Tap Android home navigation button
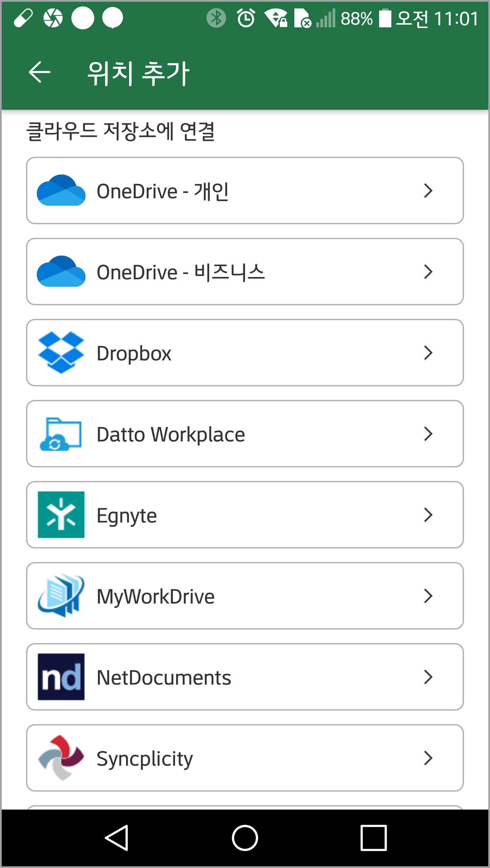Image resolution: width=490 pixels, height=868 pixels. [245, 838]
